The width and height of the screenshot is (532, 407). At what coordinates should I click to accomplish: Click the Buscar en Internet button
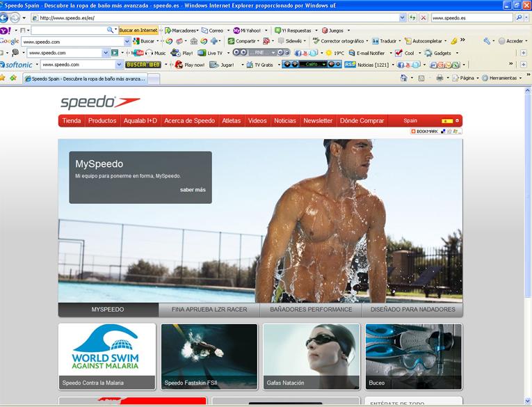point(138,30)
